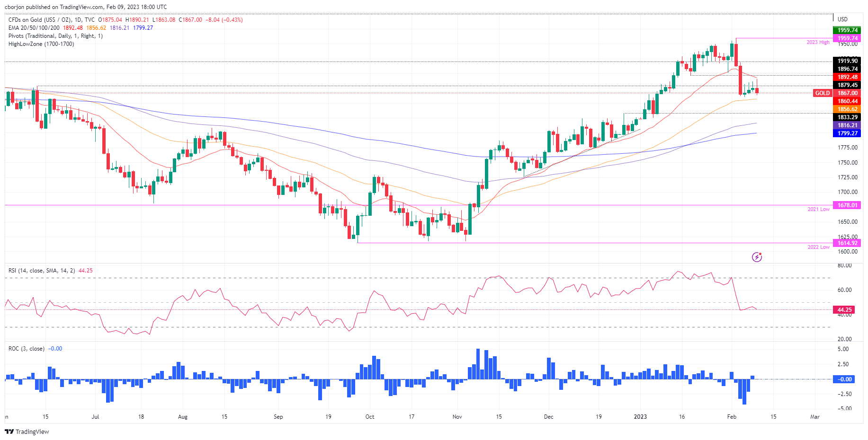Select the 2023 label on time axis
The height and width of the screenshot is (440, 868).
click(640, 417)
